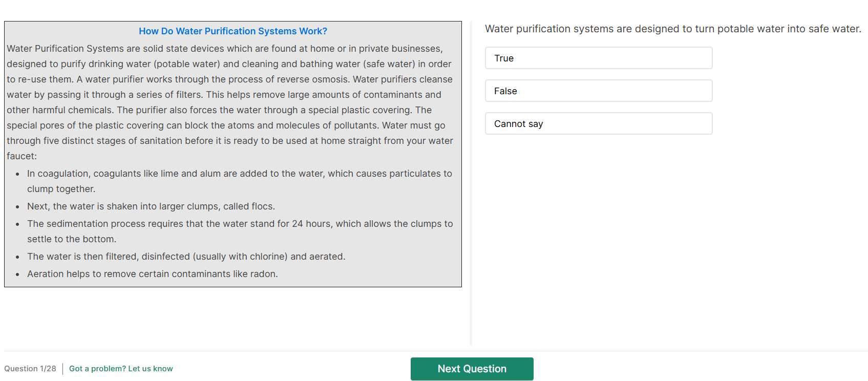
Task: Select the False answer option
Action: (x=598, y=91)
